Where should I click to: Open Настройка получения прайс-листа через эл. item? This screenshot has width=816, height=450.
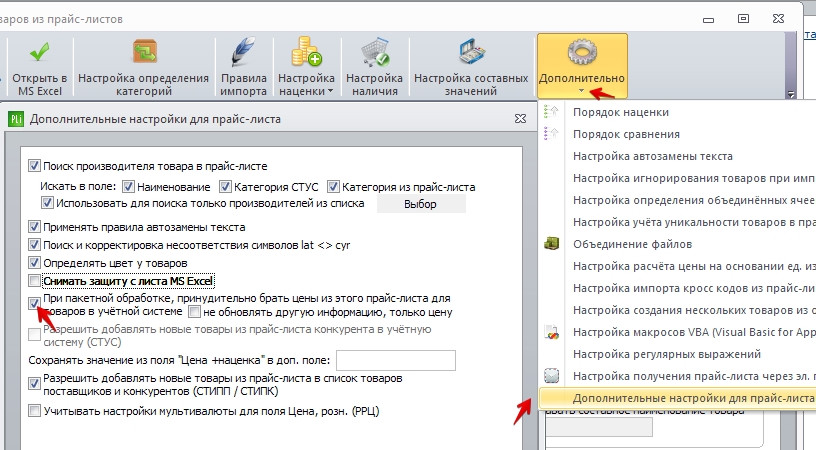click(x=694, y=376)
